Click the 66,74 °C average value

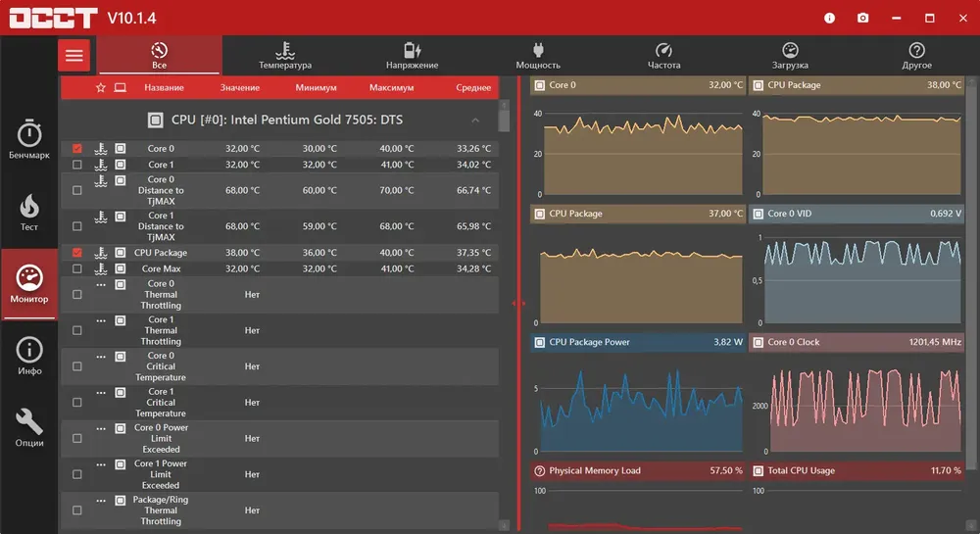473,190
